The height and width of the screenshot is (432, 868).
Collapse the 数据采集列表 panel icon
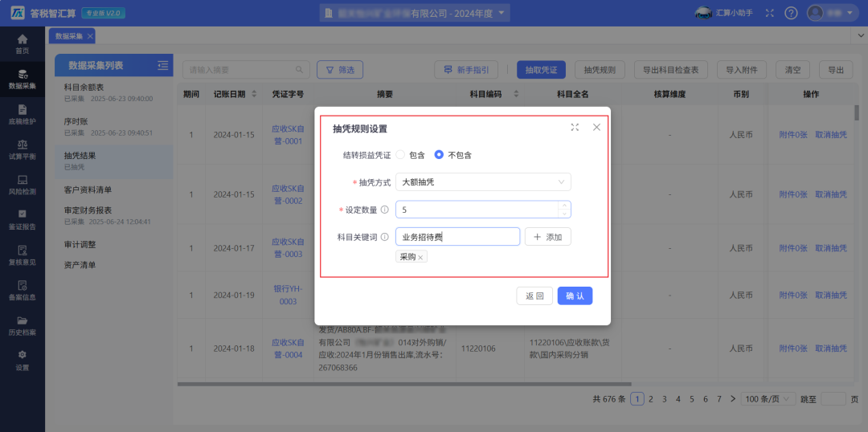coord(162,65)
